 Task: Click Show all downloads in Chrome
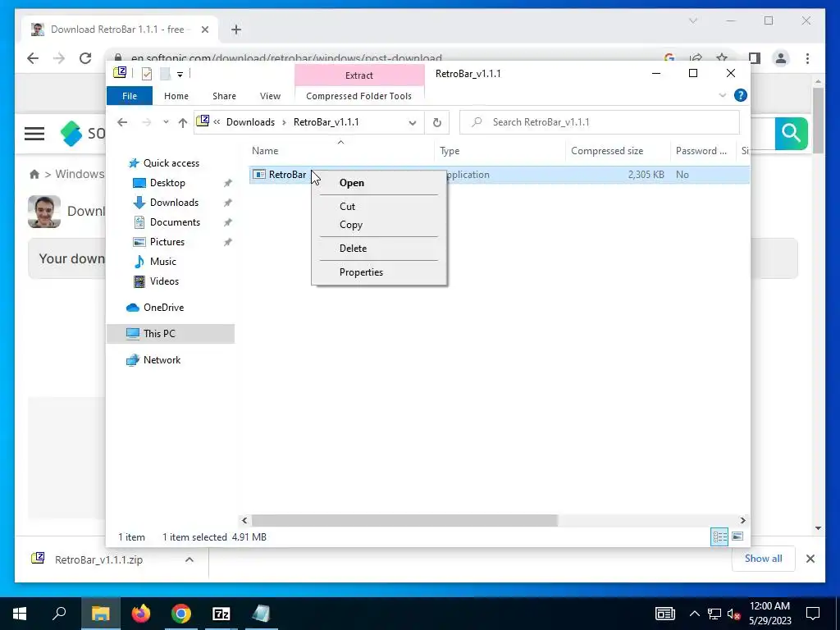pos(764,559)
